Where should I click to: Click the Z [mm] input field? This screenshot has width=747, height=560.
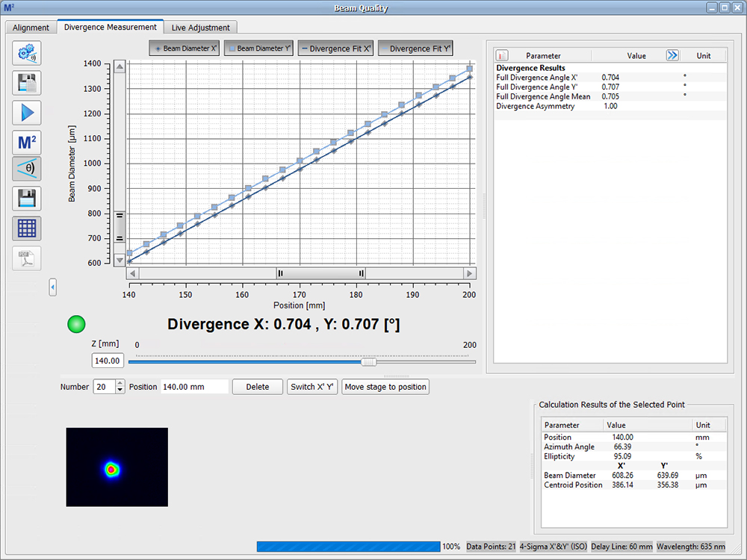tap(108, 361)
